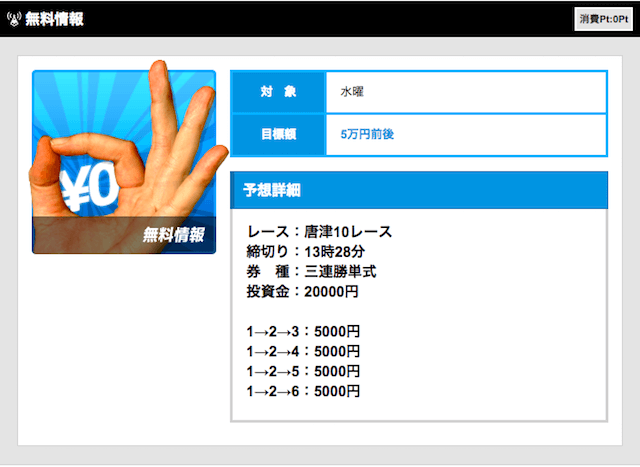Select the 対象 label cell

pos(278,92)
